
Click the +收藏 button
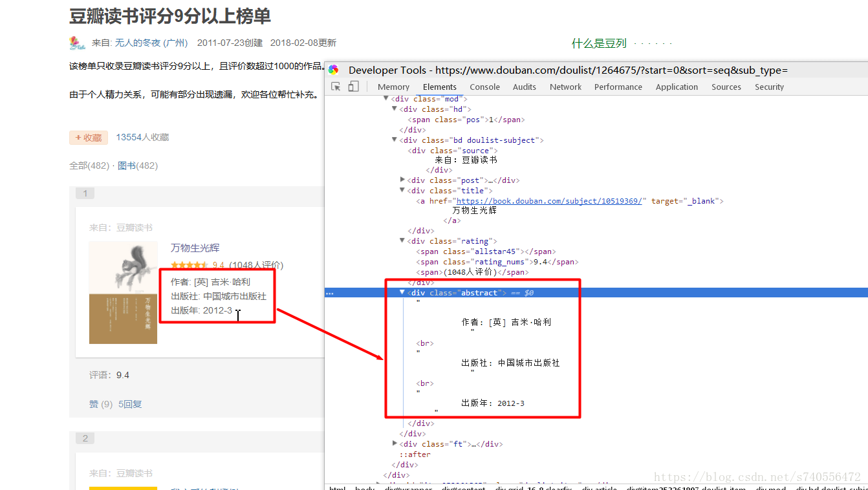tap(89, 138)
